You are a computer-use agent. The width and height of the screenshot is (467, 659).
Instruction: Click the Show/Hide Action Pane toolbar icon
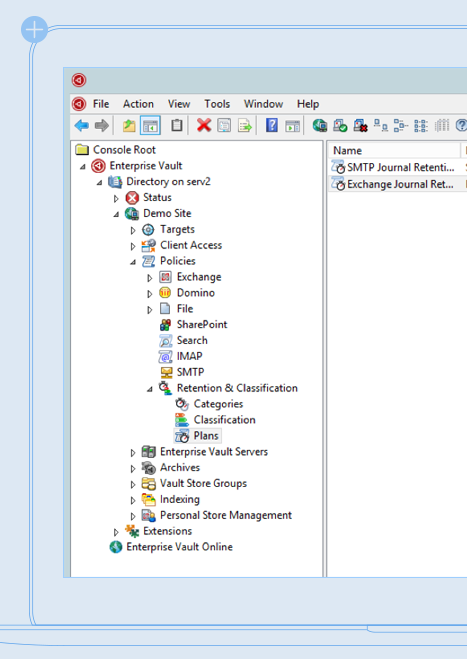(x=293, y=125)
